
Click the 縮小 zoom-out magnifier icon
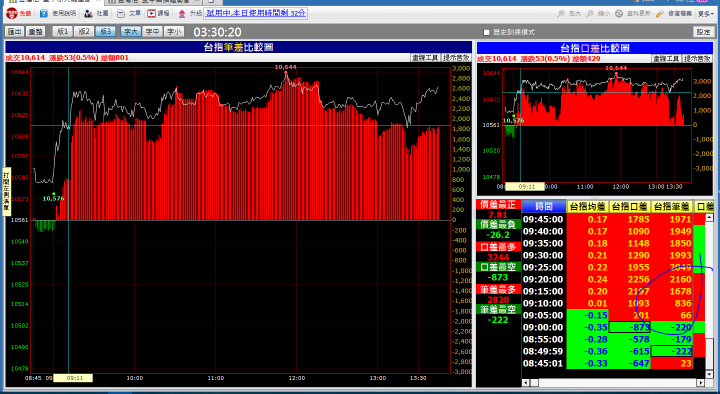coord(590,14)
